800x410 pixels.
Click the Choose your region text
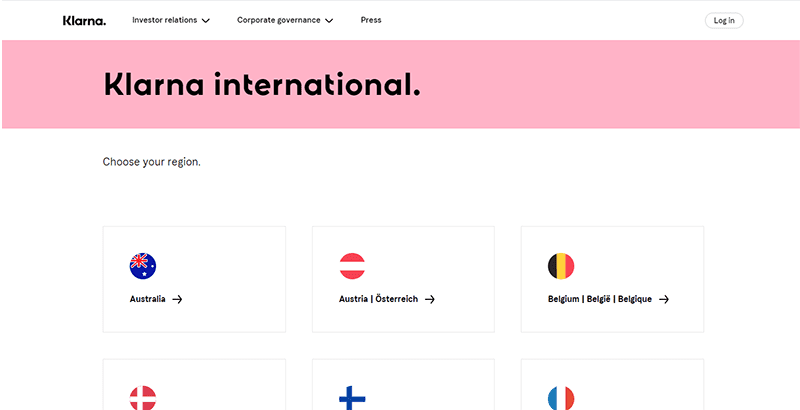pos(152,162)
